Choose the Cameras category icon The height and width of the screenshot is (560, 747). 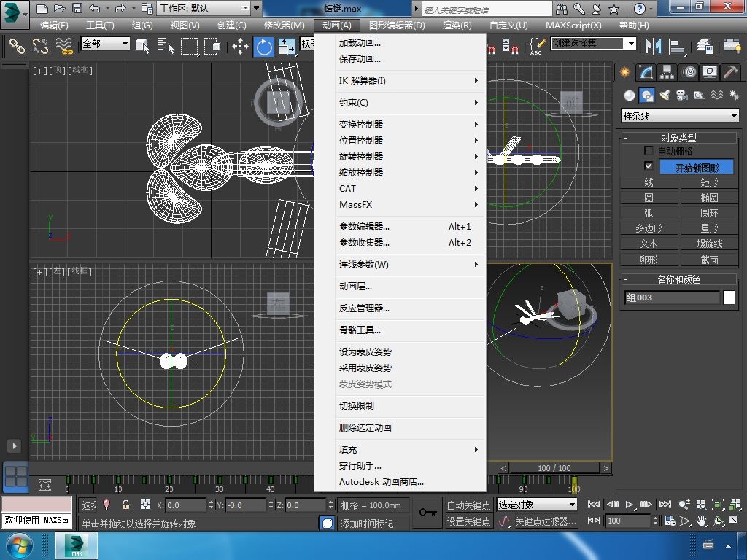682,96
